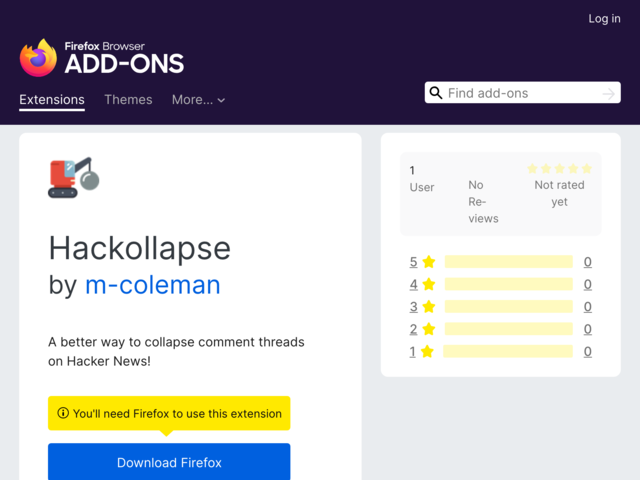Click the collapse comment threads description
This screenshot has height=480, width=640.
coord(176,351)
